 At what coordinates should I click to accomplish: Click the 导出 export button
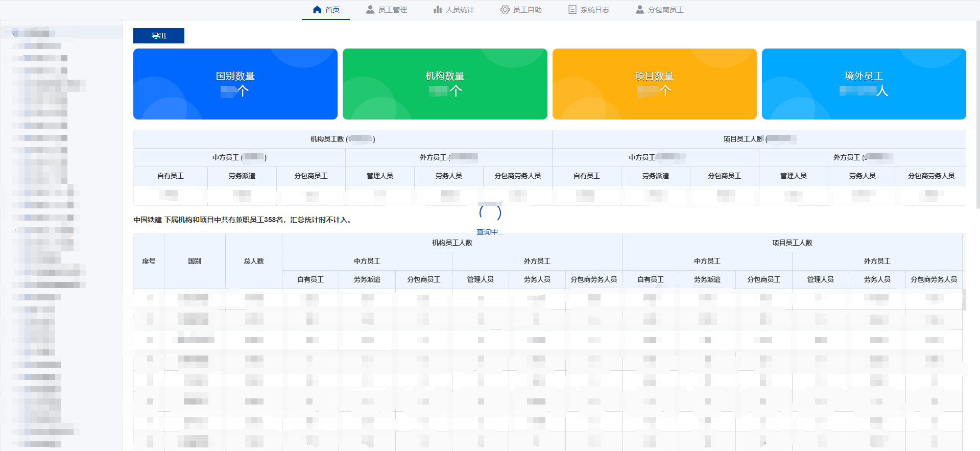159,36
